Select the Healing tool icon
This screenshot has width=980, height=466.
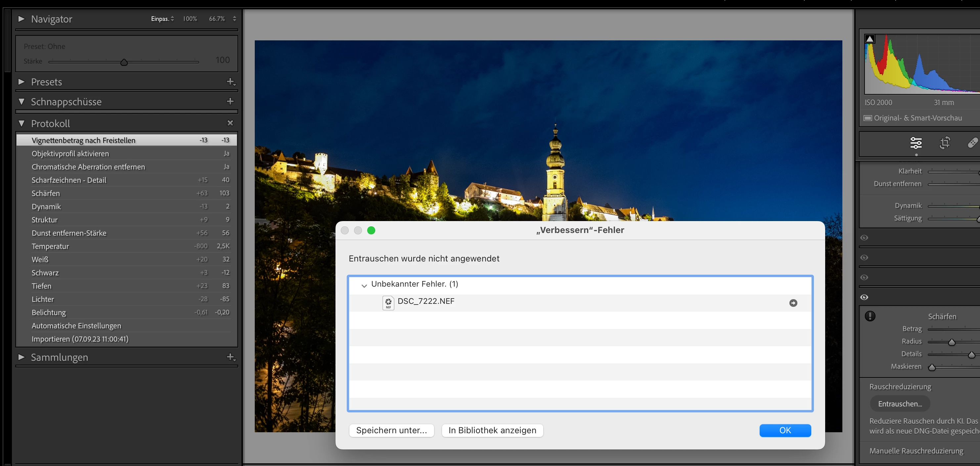[972, 143]
